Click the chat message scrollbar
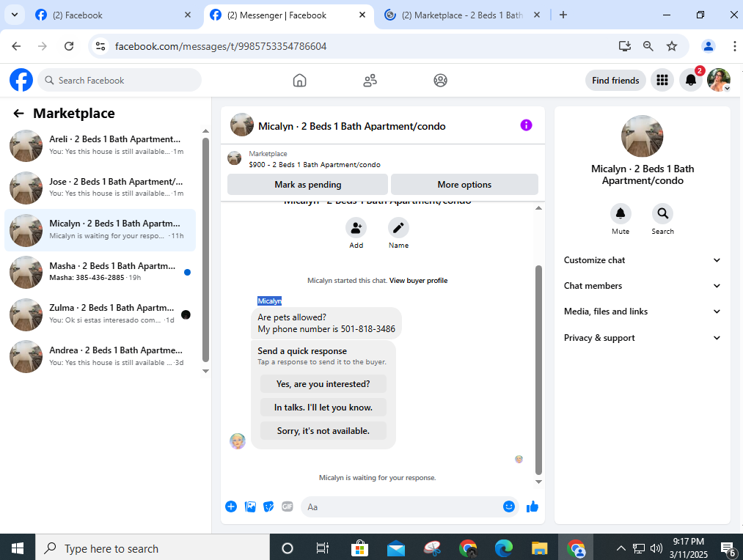The width and height of the screenshot is (743, 560). click(x=538, y=369)
